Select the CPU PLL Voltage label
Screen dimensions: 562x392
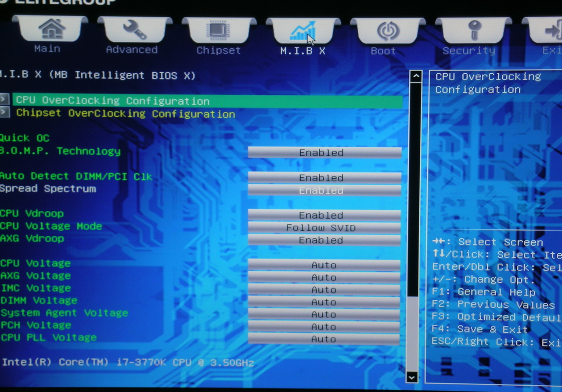[x=49, y=337]
